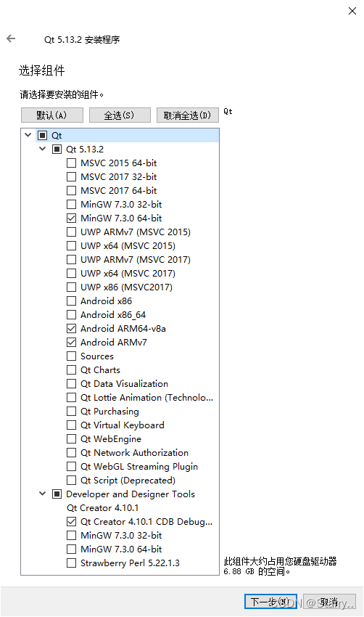
Task: Check Qt Script (Deprecated)
Action: click(71, 480)
